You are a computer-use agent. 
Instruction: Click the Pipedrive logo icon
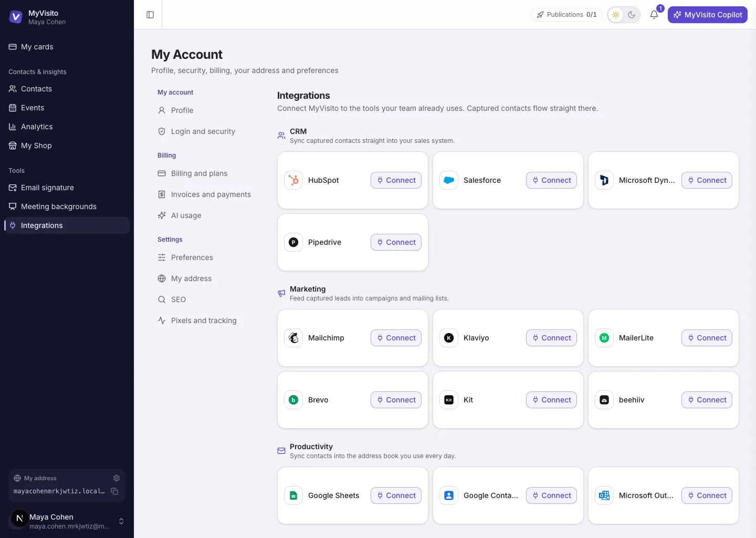293,242
